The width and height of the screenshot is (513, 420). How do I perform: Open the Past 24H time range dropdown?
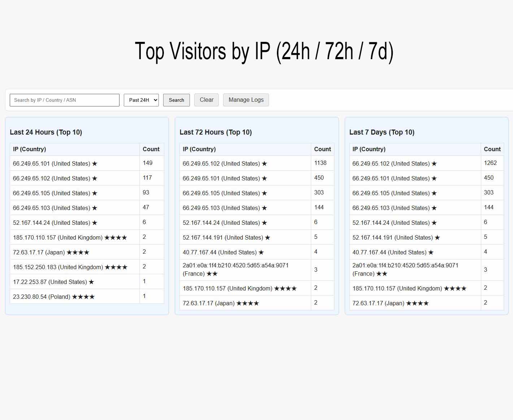pos(141,100)
